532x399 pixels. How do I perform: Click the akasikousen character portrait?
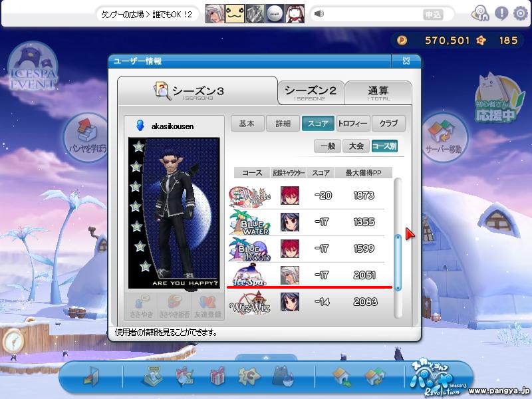point(174,213)
